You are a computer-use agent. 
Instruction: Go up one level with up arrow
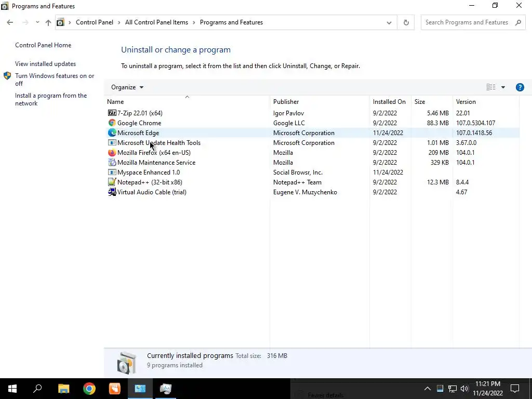(48, 22)
